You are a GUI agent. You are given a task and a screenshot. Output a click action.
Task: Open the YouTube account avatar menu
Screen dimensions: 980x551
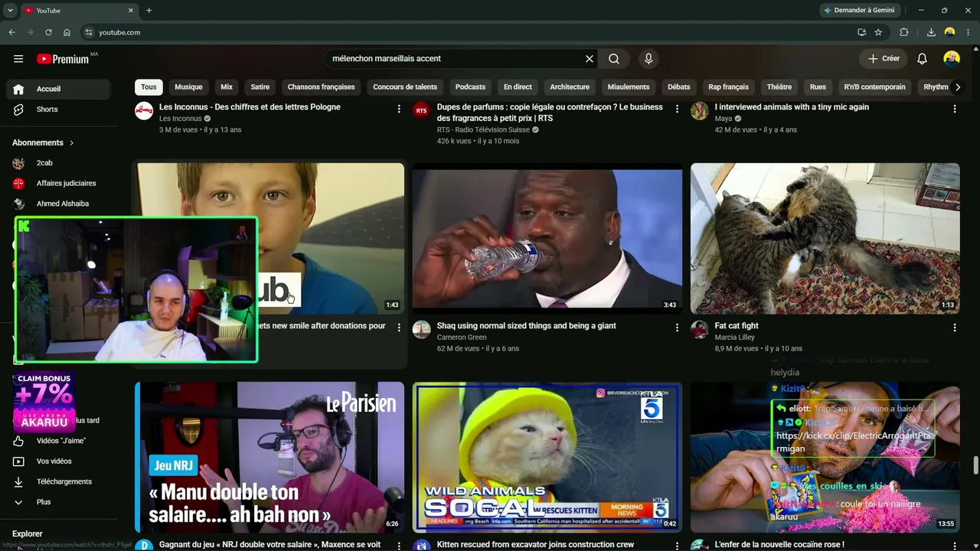click(952, 59)
